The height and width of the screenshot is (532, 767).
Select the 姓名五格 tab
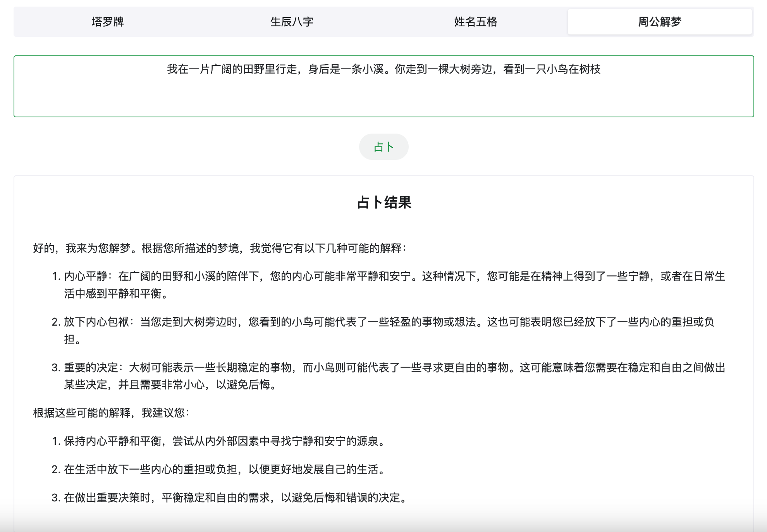(x=476, y=22)
